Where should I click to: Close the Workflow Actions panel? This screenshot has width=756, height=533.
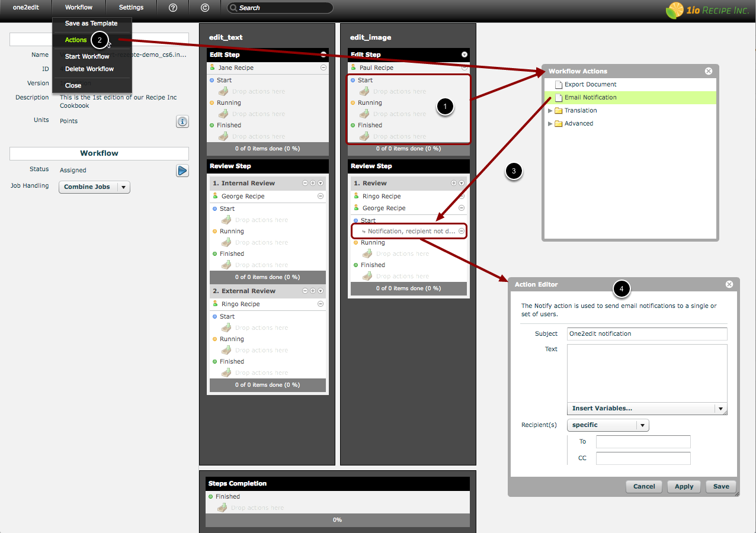(709, 71)
